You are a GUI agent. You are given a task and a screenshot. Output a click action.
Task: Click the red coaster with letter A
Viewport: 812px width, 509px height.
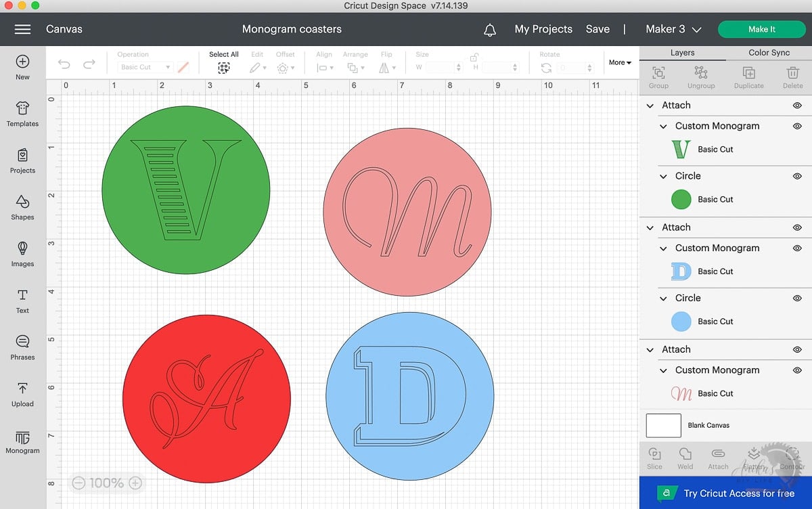click(x=206, y=399)
